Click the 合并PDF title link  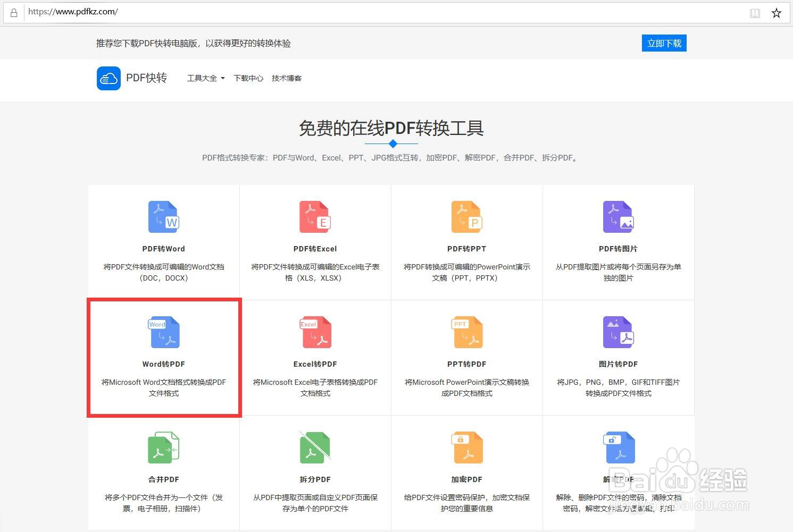pyautogui.click(x=164, y=479)
